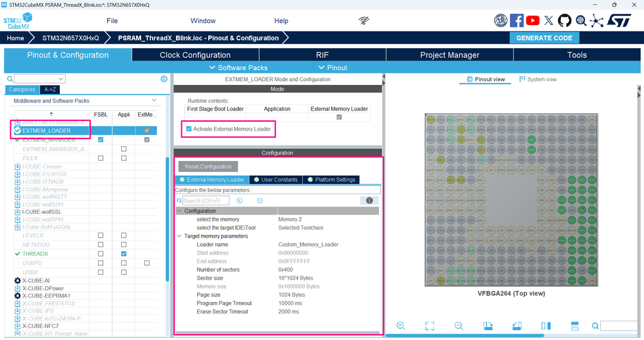This screenshot has width=644, height=340.
Task: Switch to Project Manager tab
Action: point(450,55)
